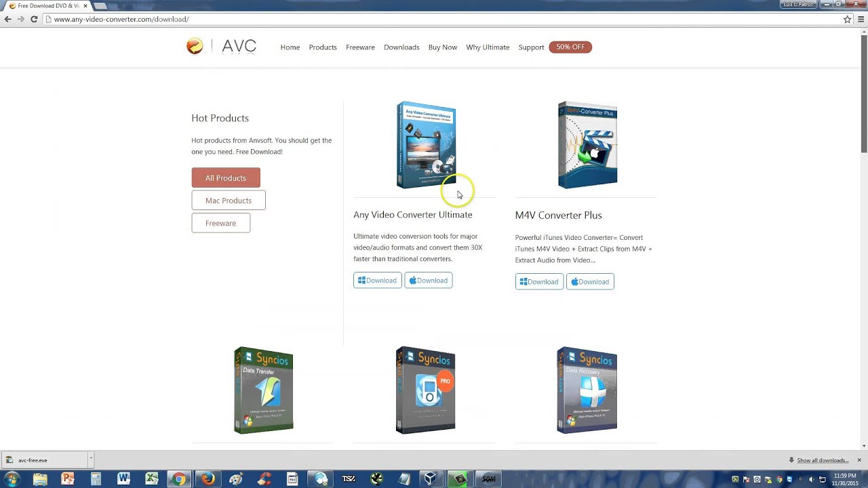The image size is (868, 488).
Task: Open the Support menu item
Action: click(531, 47)
